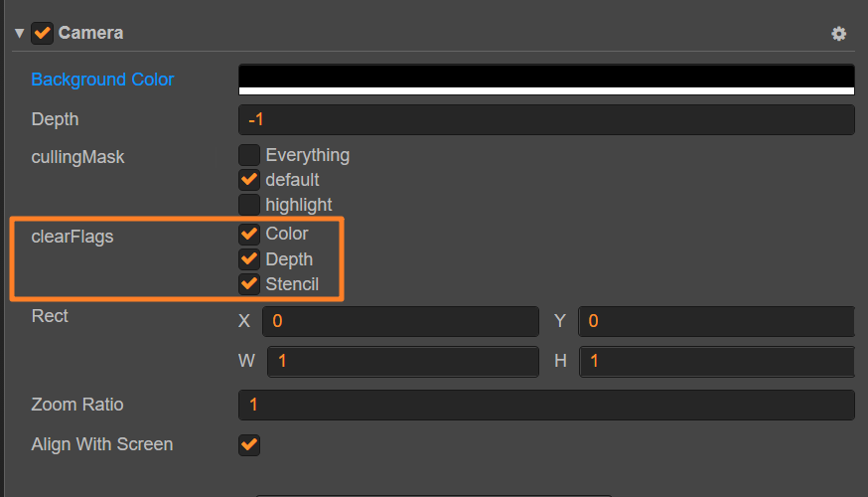This screenshot has width=868, height=497.
Task: Collapse the Camera component section
Action: point(19,34)
